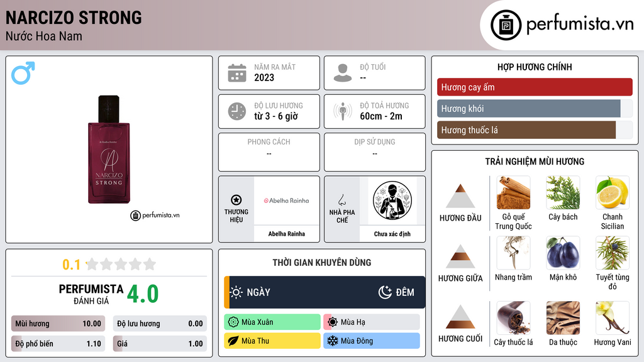Screen dimensions: 644x362
Task: Click the Thời gian khuyên dùng heading
Action: pyautogui.click(x=322, y=263)
